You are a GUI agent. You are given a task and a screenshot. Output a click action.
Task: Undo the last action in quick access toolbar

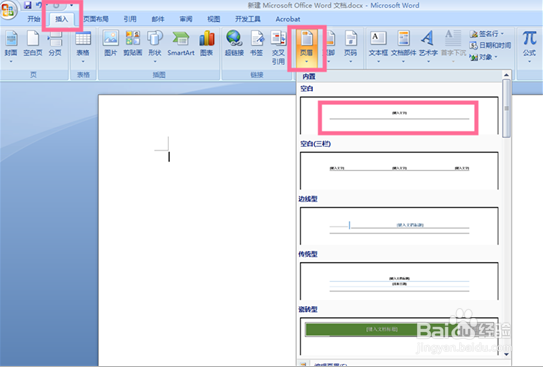(x=39, y=5)
